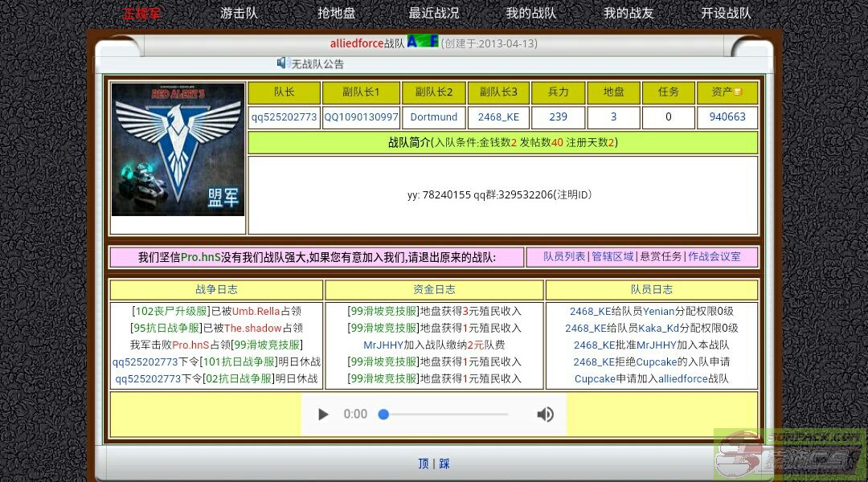This screenshot has height=482, width=868.
Task: Open 最近战况 in top navigation
Action: (x=433, y=13)
